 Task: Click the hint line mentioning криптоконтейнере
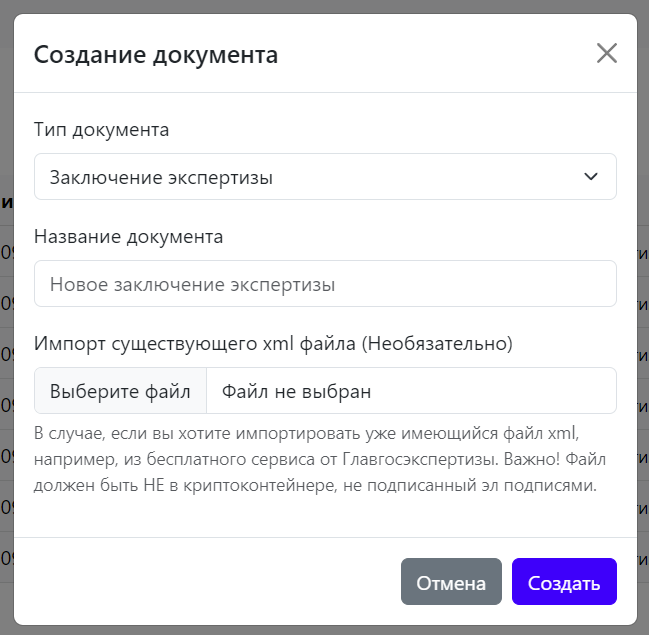tap(315, 487)
